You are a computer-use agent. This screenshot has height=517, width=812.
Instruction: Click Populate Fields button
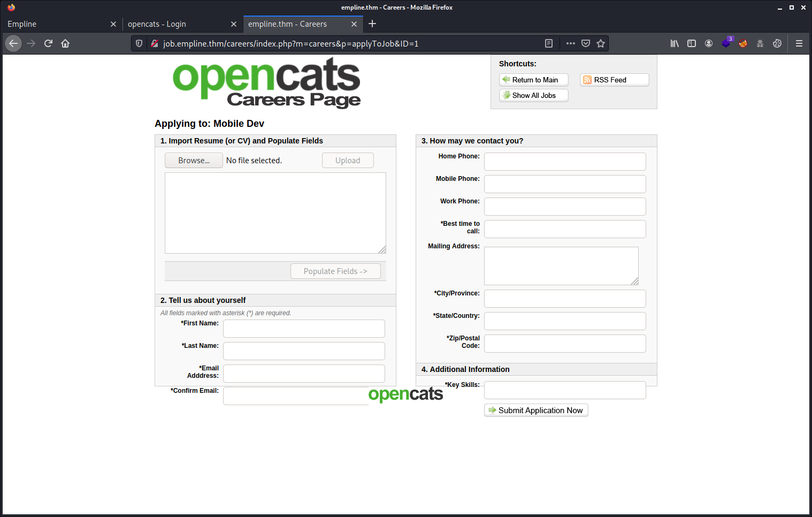click(335, 271)
